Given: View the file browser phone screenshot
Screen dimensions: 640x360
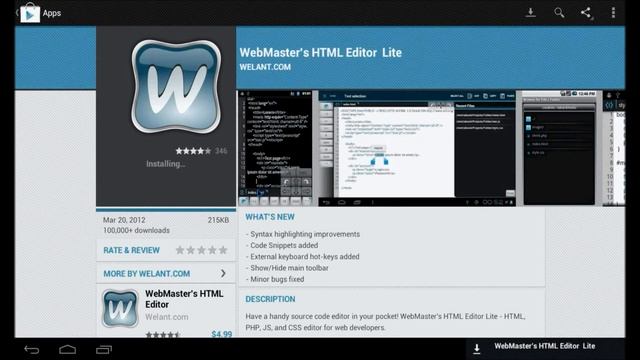Looking at the screenshot, I should [x=559, y=148].
